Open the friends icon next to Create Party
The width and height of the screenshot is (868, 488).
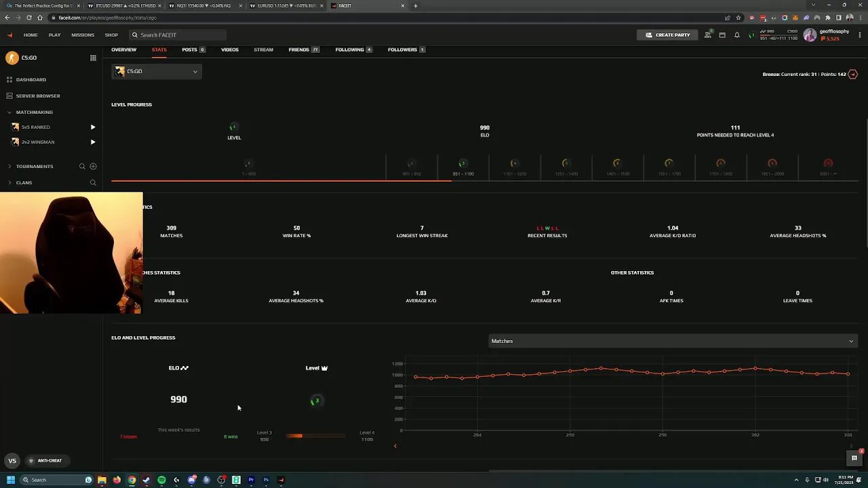[x=708, y=35]
